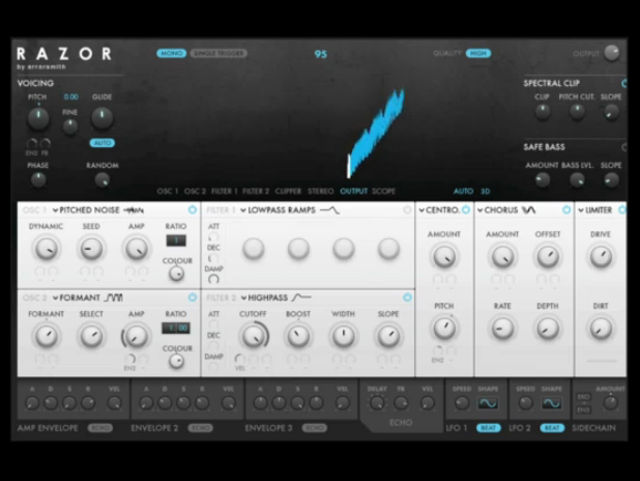Open the Lowpass Ramps filter type dropdown

(x=278, y=210)
